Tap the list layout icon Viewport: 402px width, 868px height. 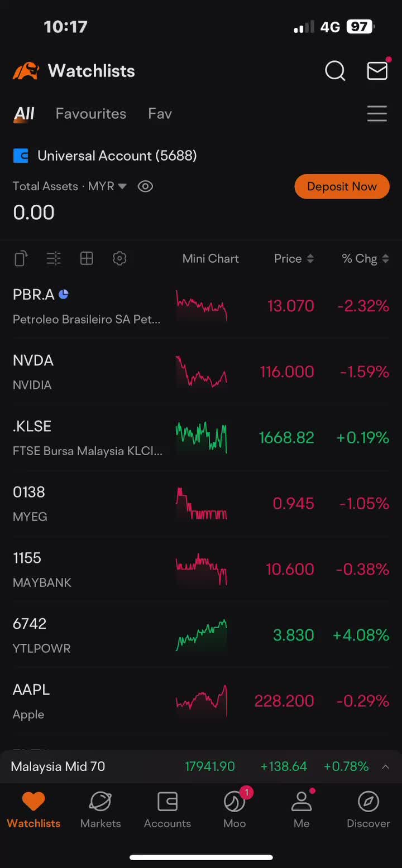[x=54, y=258]
